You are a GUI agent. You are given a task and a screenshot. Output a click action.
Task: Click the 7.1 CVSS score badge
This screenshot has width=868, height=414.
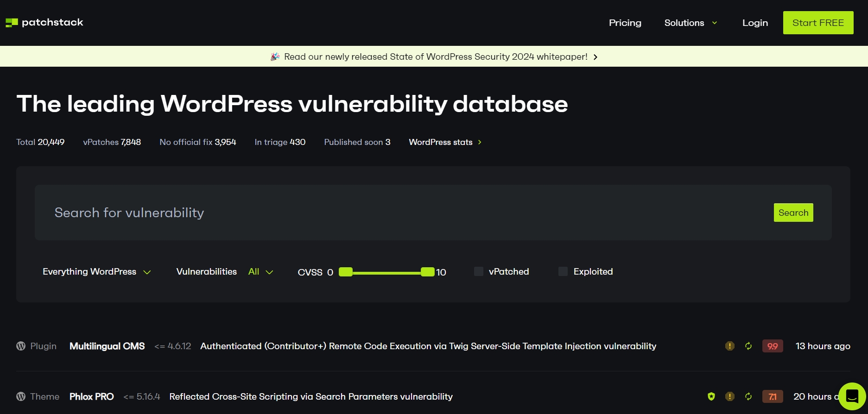[772, 396]
